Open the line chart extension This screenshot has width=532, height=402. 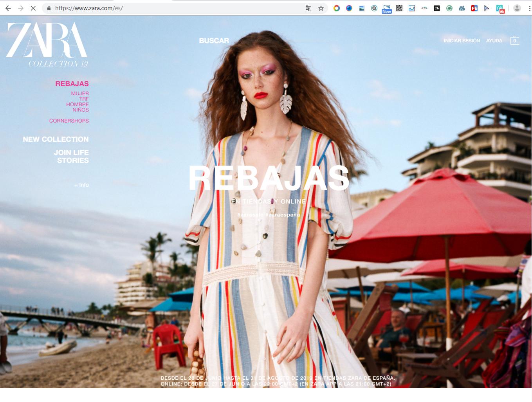[x=412, y=8]
